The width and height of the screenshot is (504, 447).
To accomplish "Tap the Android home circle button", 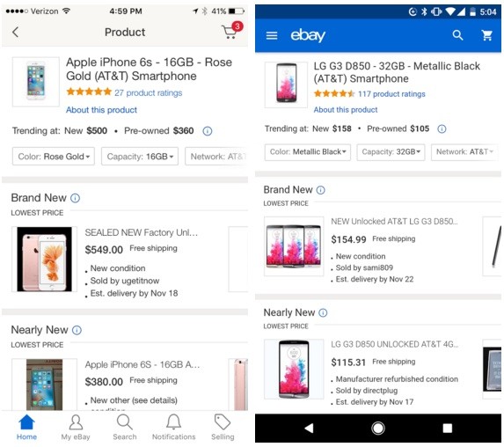I will (378, 428).
